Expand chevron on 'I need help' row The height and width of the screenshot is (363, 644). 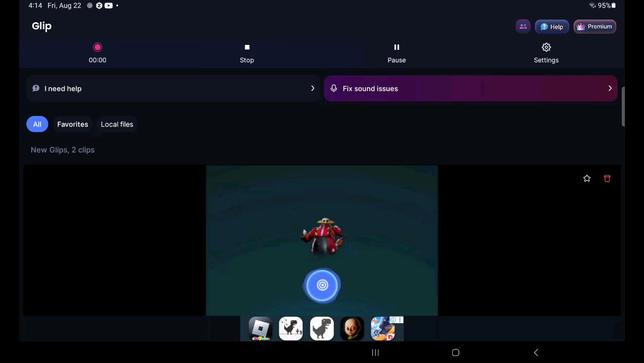312,89
